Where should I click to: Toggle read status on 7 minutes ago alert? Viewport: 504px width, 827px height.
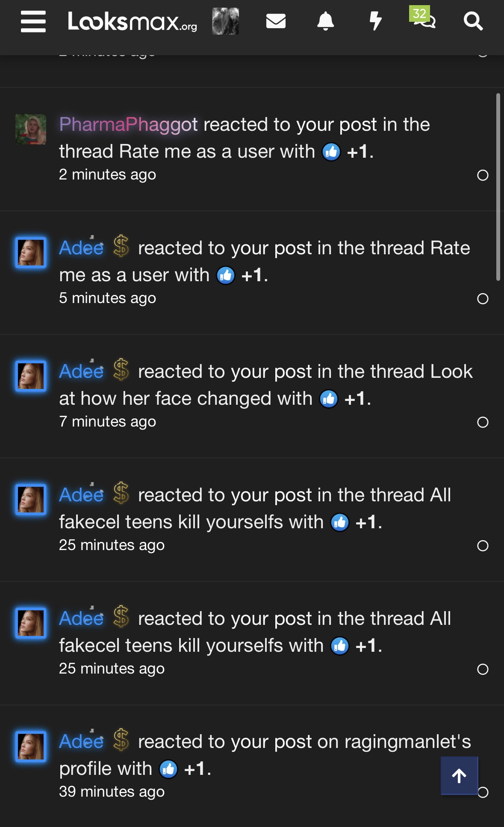pyautogui.click(x=483, y=422)
